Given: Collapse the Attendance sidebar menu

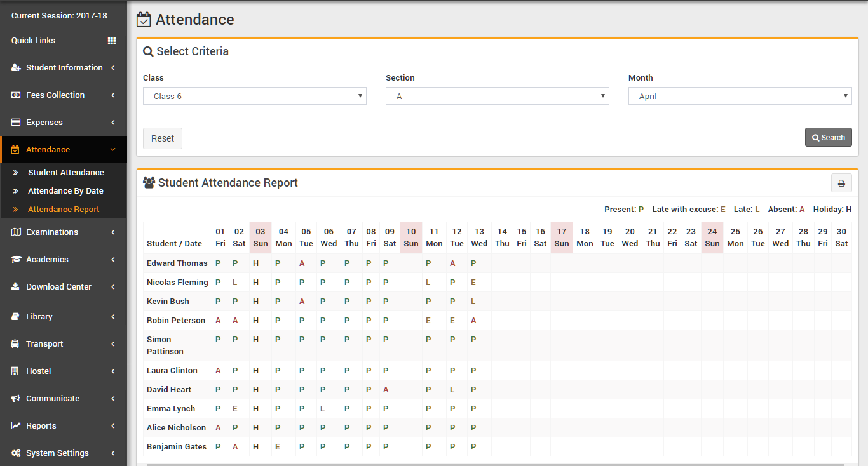Looking at the screenshot, I should (x=64, y=150).
